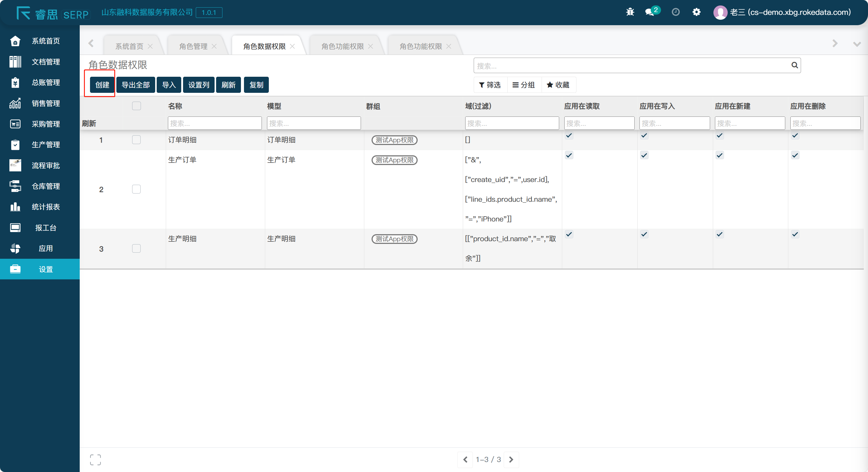The width and height of the screenshot is (868, 472).
Task: Open the messages chat icon
Action: pos(649,12)
